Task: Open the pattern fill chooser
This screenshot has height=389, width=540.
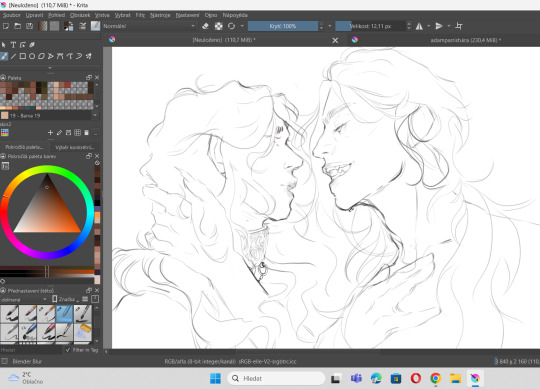Action: point(54,26)
